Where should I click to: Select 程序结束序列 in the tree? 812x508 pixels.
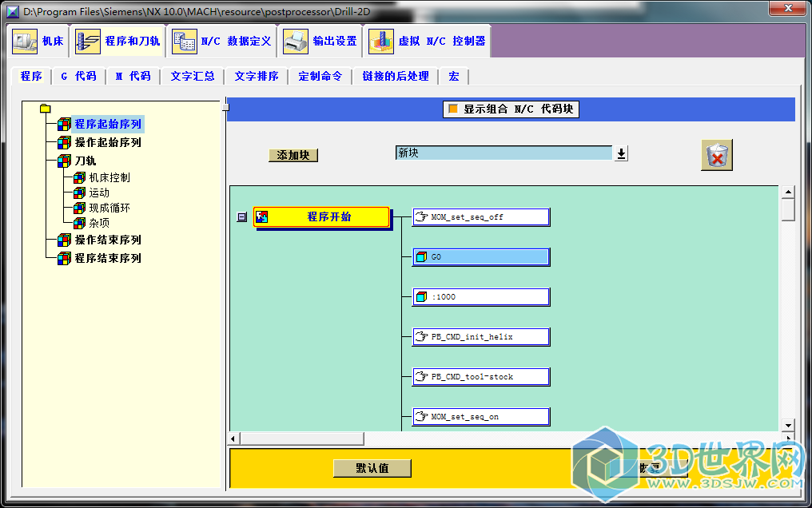point(108,258)
